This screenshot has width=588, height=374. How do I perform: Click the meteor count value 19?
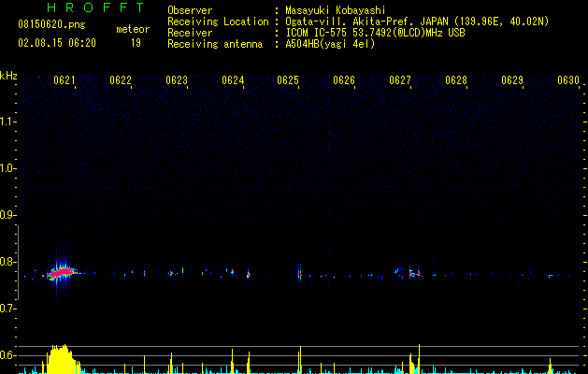tap(136, 43)
